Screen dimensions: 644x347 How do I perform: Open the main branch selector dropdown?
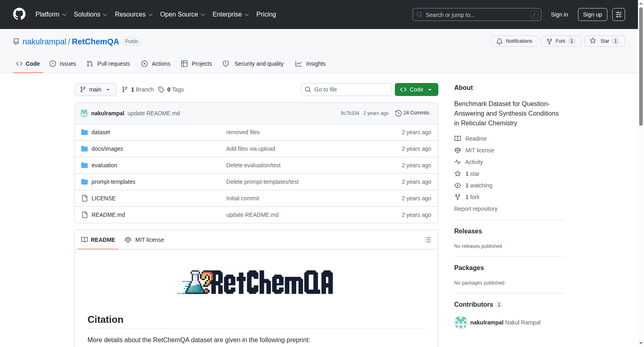point(95,89)
